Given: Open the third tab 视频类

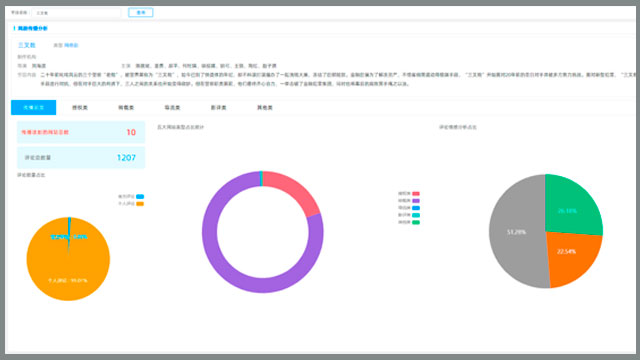Looking at the screenshot, I should click(x=126, y=107).
